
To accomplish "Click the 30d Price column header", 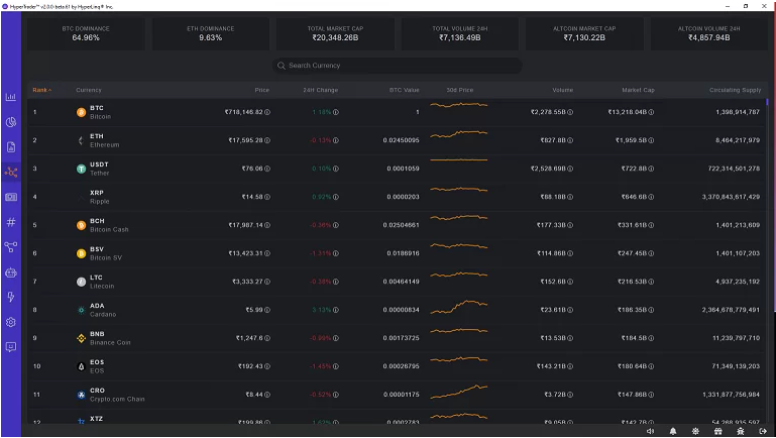I will pyautogui.click(x=460, y=90).
